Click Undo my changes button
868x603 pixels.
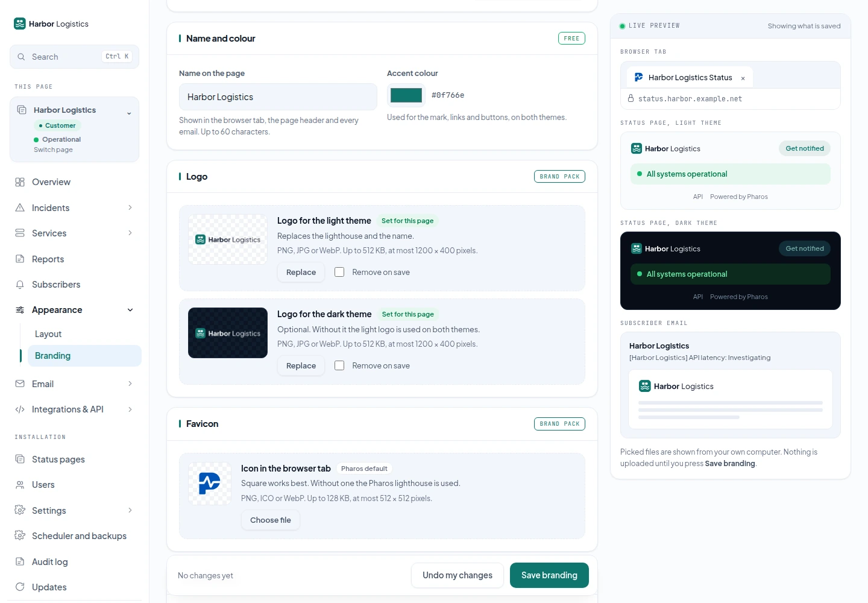(458, 575)
